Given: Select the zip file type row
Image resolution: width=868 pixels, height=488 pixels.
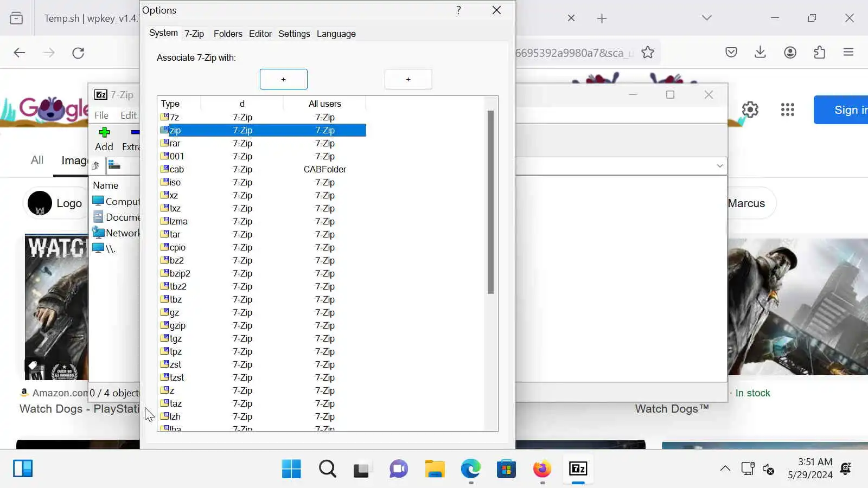Looking at the screenshot, I should tap(263, 130).
